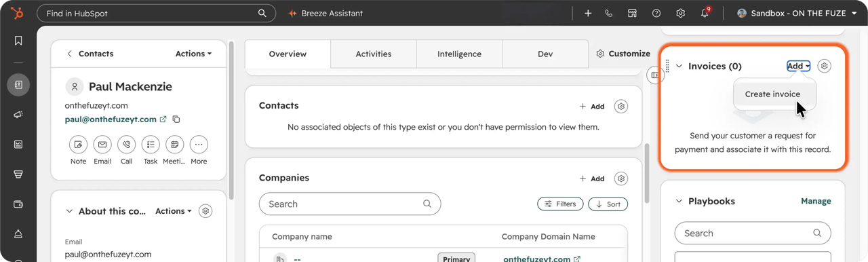Open About this contact settings gear

pos(205,211)
